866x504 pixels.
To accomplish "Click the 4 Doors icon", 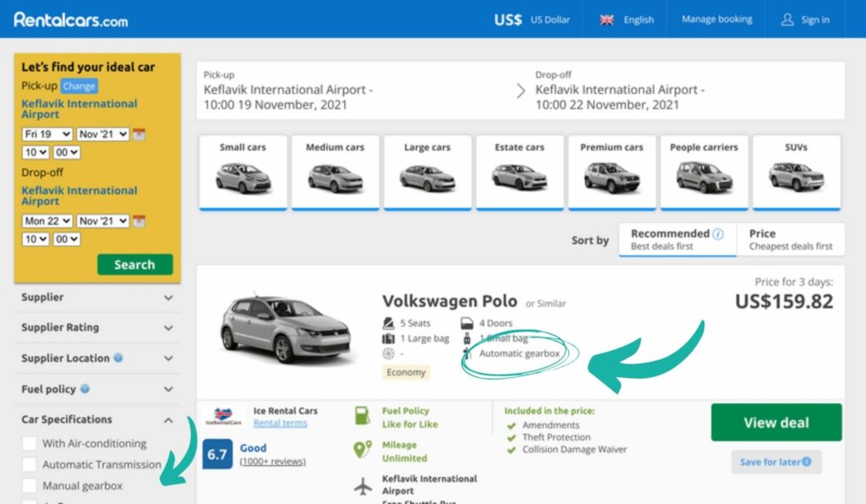I will click(x=467, y=323).
